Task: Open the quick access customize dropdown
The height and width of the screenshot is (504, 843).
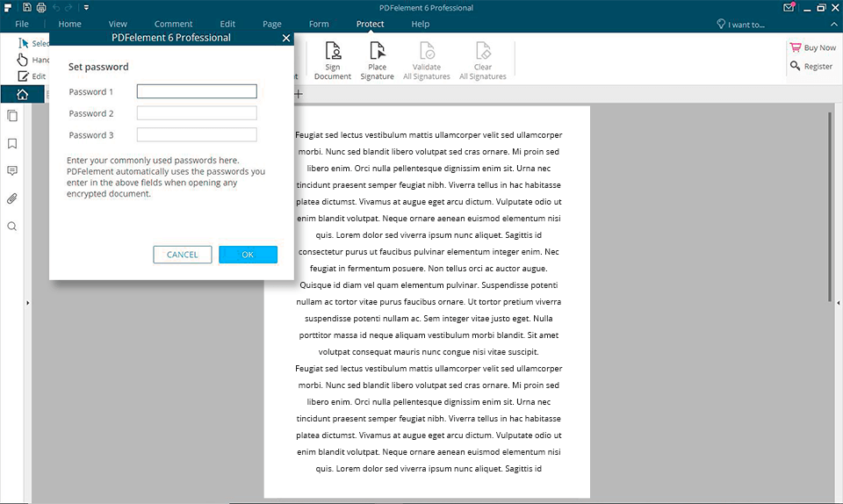Action: [86, 8]
